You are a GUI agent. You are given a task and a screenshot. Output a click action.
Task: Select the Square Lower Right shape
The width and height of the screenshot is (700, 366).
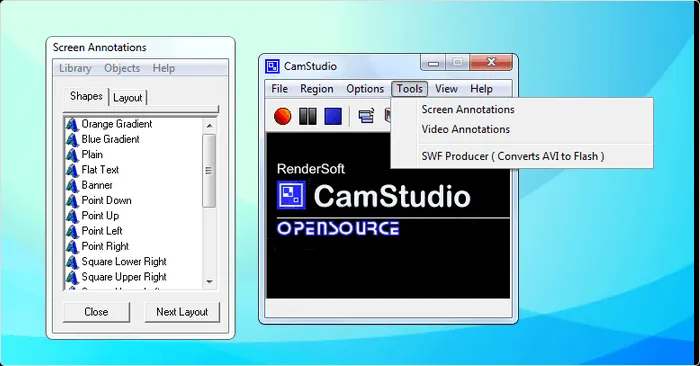[124, 262]
